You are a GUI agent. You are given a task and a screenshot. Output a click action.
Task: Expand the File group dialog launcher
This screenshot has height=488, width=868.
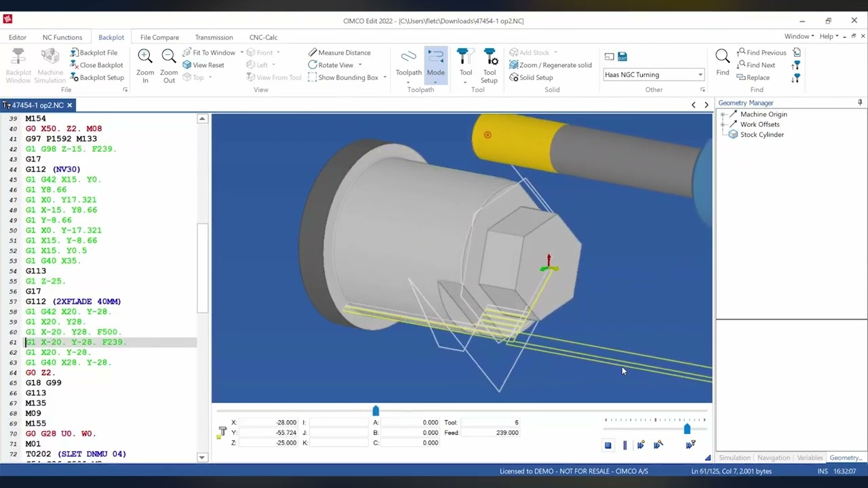point(125,90)
